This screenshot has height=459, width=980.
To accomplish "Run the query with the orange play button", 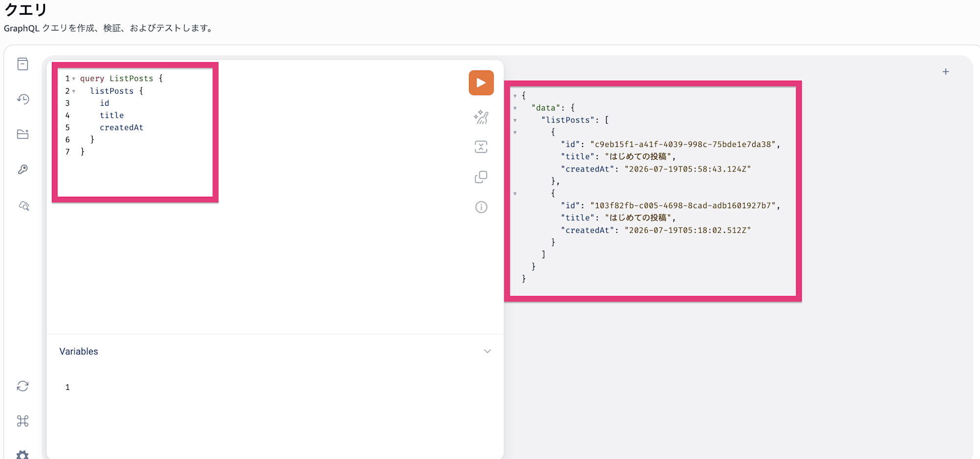I will (x=481, y=83).
